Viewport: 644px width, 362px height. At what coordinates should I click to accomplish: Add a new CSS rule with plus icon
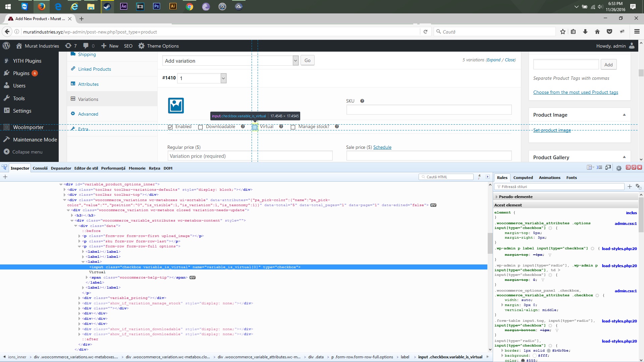tap(630, 186)
